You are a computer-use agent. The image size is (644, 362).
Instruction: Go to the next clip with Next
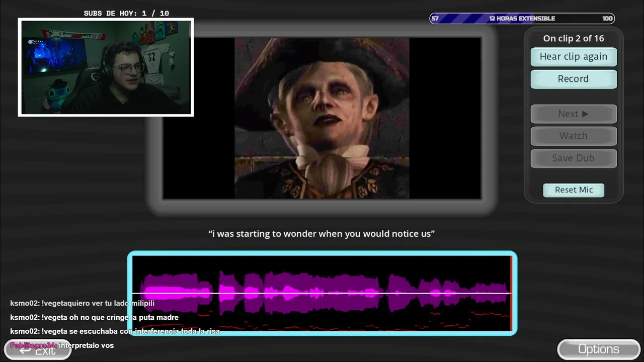coord(574,114)
